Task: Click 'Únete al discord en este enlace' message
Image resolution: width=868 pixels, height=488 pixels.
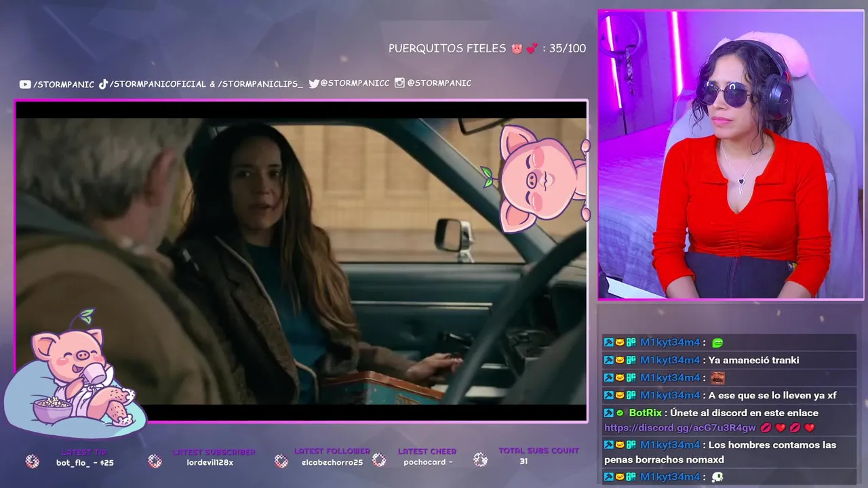Action: point(744,413)
